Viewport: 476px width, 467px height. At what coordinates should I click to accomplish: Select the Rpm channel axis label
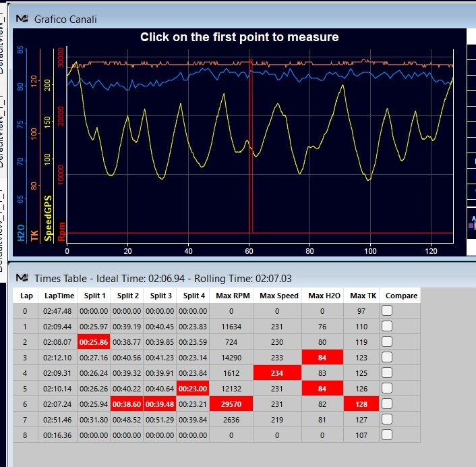[61, 231]
